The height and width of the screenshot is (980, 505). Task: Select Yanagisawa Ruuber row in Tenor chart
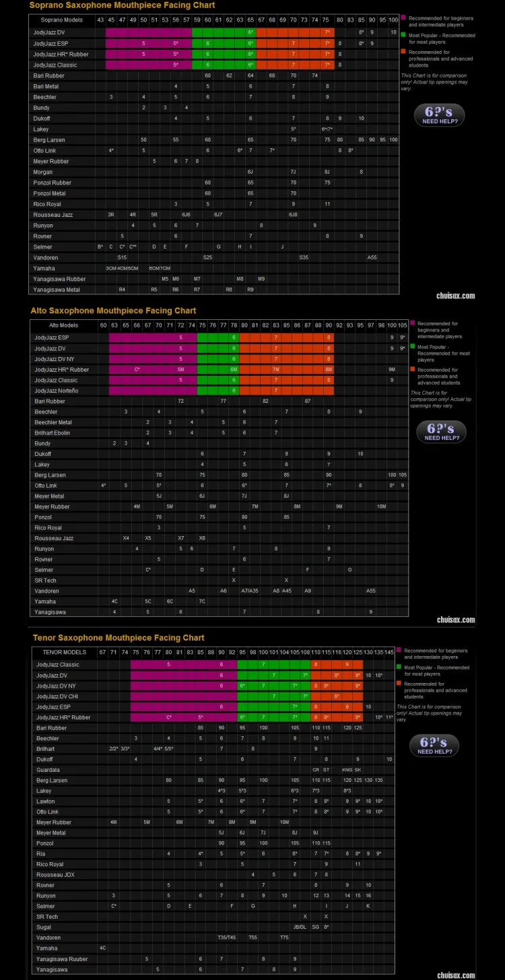[x=214, y=959]
